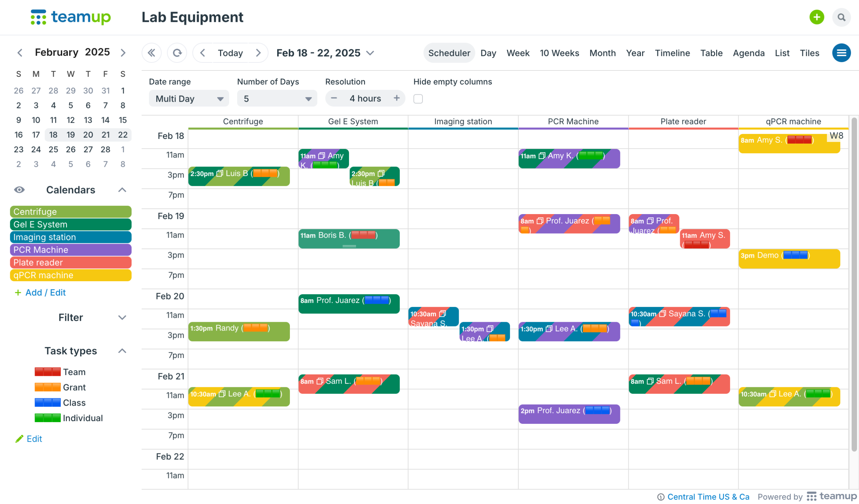Screen dimensions: 859x504
Task: Open the Date range Multi Day dropdown
Action: (189, 99)
